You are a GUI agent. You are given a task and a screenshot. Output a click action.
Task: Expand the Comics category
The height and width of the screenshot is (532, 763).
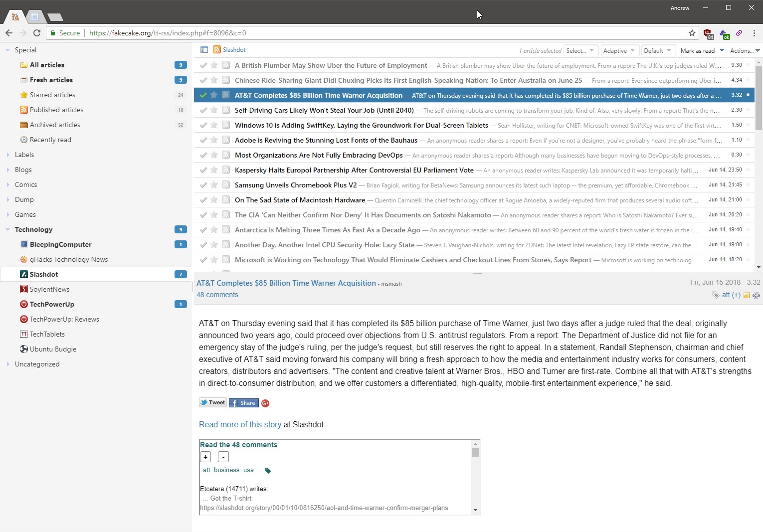[8, 184]
